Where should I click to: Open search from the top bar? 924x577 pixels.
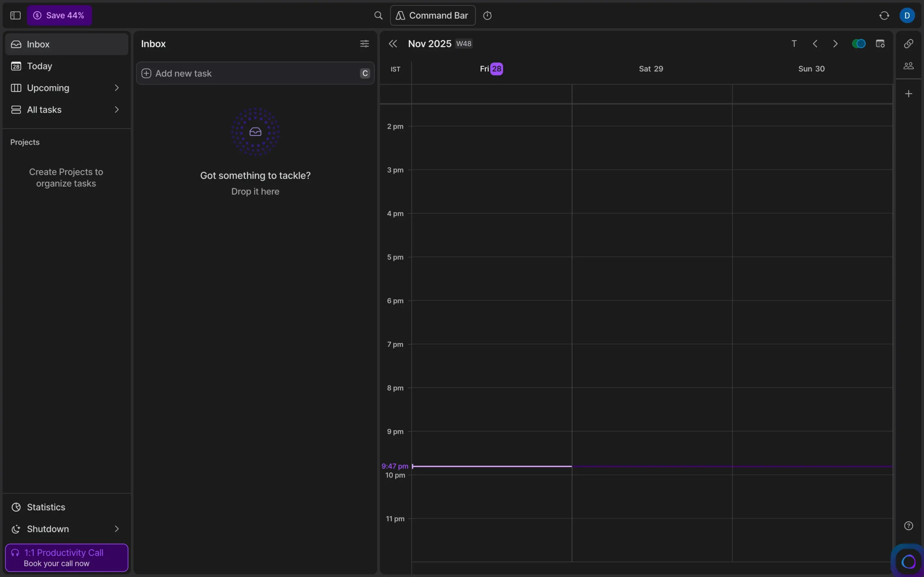pyautogui.click(x=378, y=15)
